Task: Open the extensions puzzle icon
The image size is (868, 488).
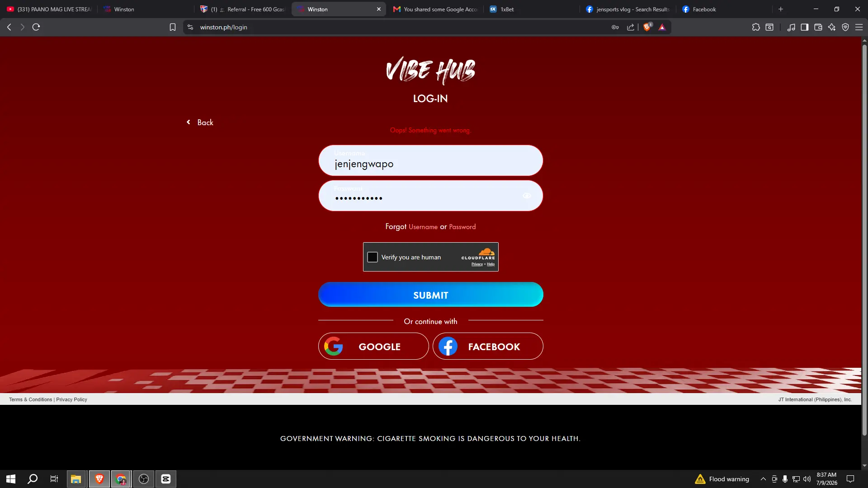Action: [756, 27]
